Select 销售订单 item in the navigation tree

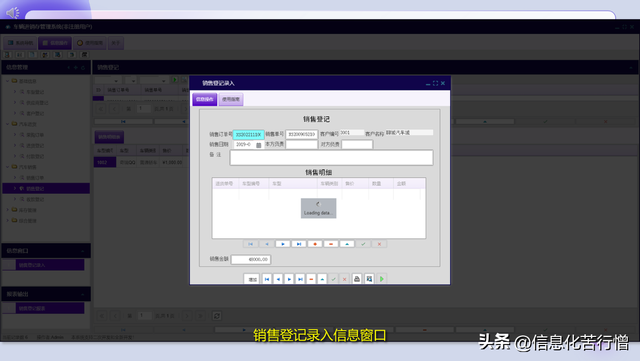coord(35,178)
